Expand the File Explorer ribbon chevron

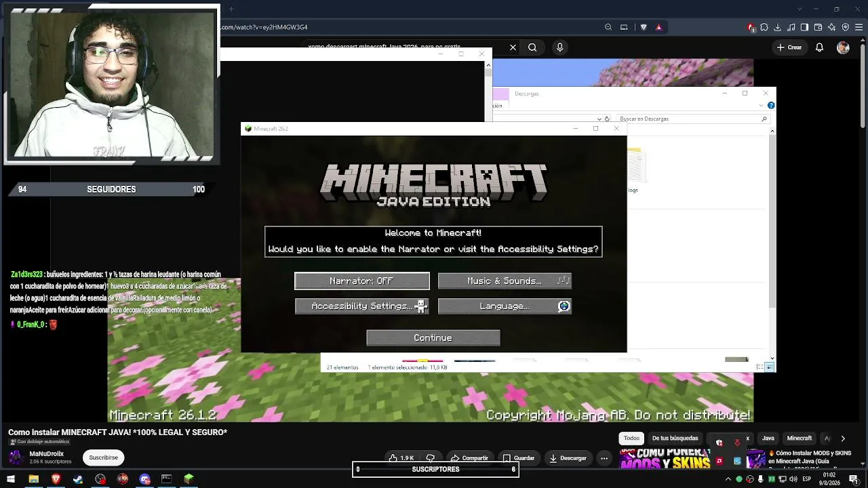[x=762, y=106]
